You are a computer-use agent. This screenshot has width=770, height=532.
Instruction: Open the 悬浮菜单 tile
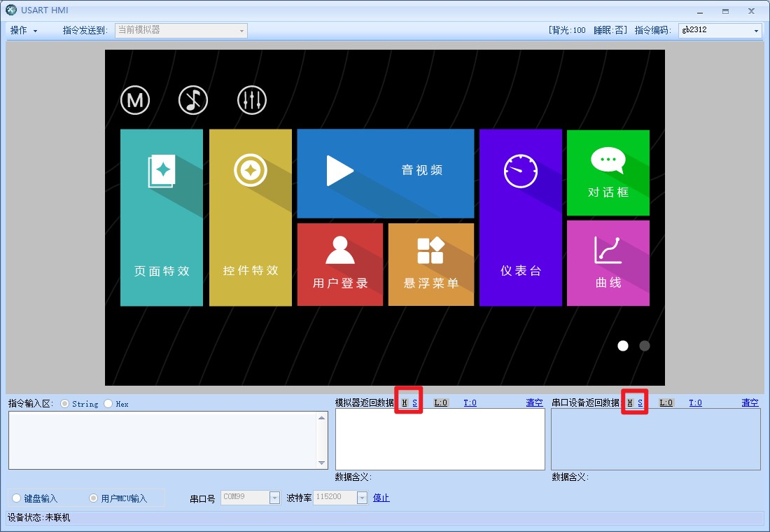pos(431,265)
